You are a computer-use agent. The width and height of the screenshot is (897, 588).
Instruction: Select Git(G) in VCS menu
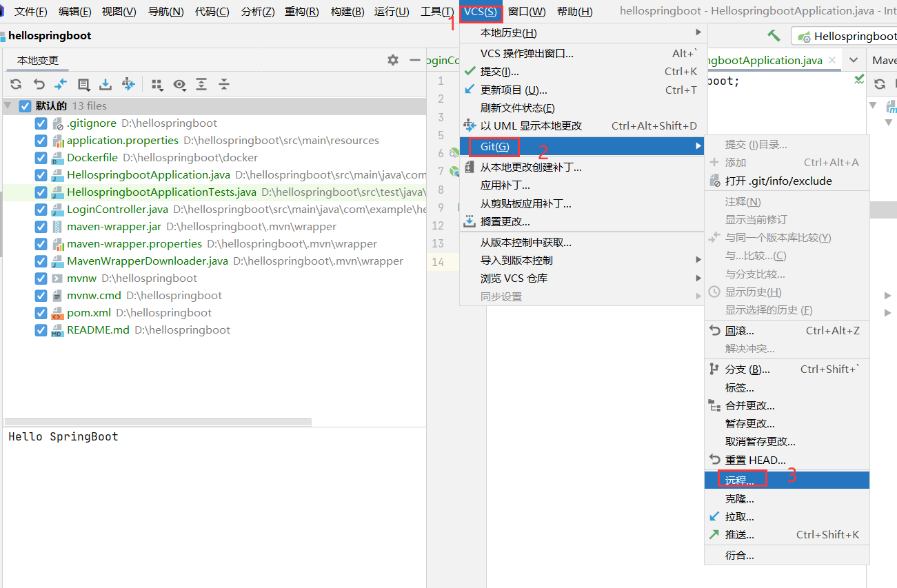583,146
